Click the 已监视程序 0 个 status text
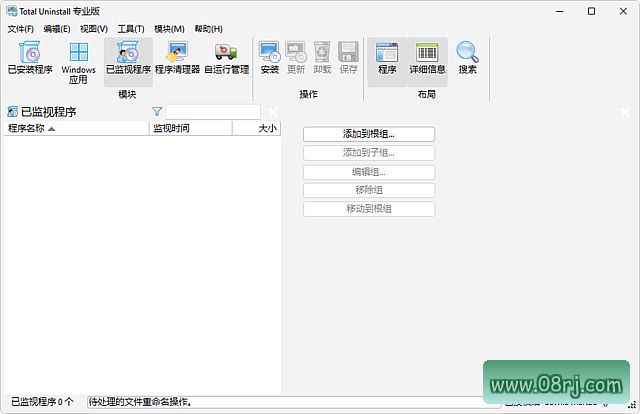The image size is (640, 414). 42,402
